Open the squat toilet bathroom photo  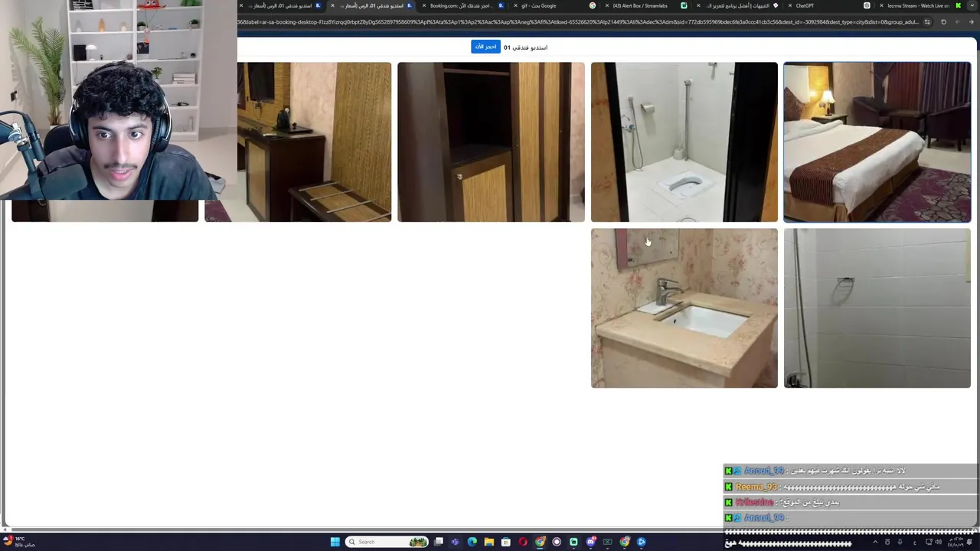click(684, 142)
